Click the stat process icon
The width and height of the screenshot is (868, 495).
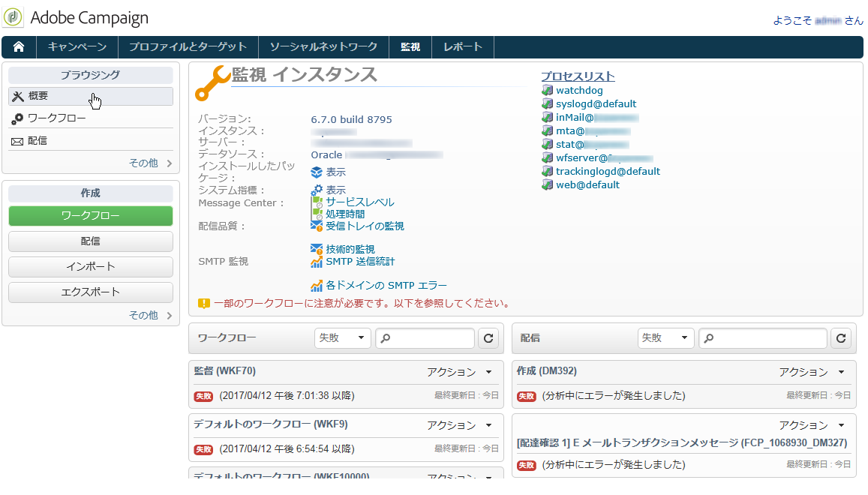547,145
